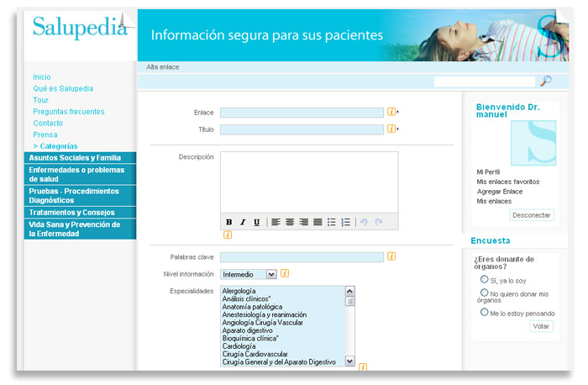Click the Salupedia logo
This screenshot has width=588, height=385.
(x=81, y=27)
